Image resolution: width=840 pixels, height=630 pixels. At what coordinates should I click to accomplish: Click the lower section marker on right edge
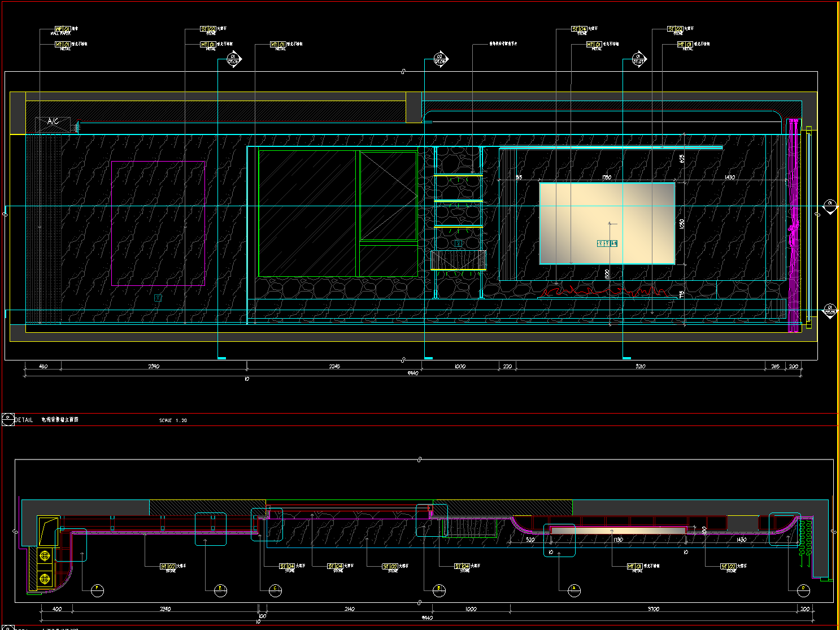[x=829, y=311]
